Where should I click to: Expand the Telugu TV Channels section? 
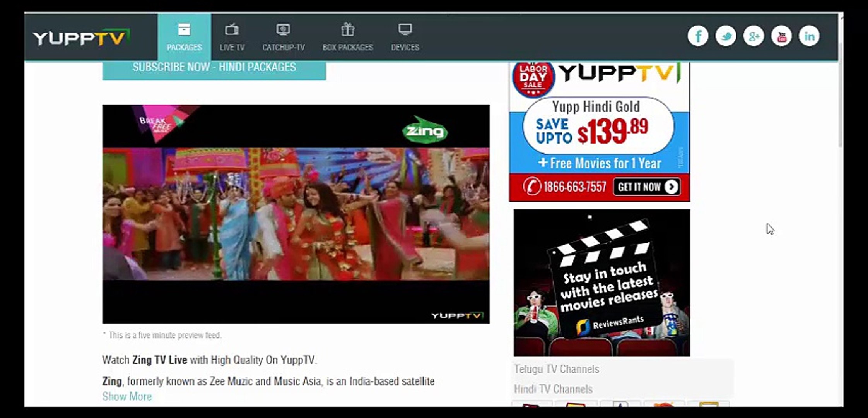click(x=556, y=369)
